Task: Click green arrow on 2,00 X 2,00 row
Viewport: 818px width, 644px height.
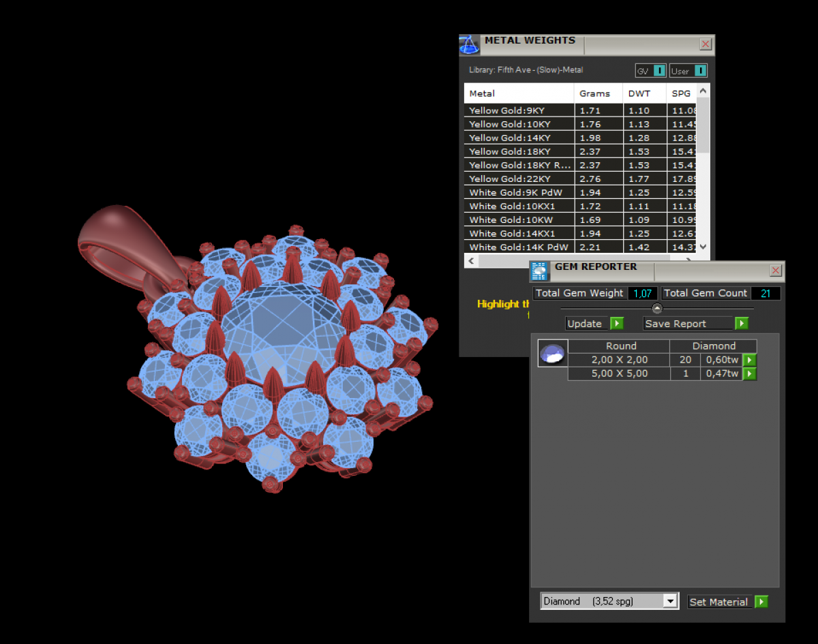Action: tap(750, 360)
